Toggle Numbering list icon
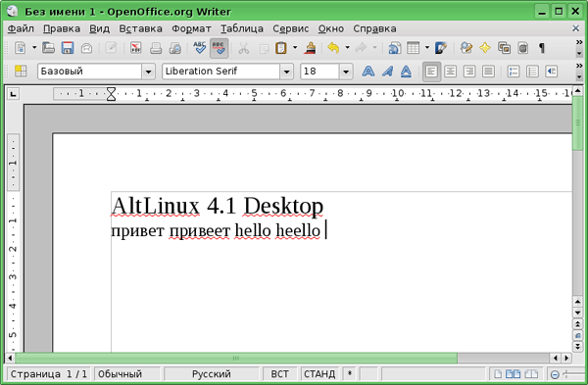This screenshot has height=385, width=588. pyautogui.click(x=514, y=72)
